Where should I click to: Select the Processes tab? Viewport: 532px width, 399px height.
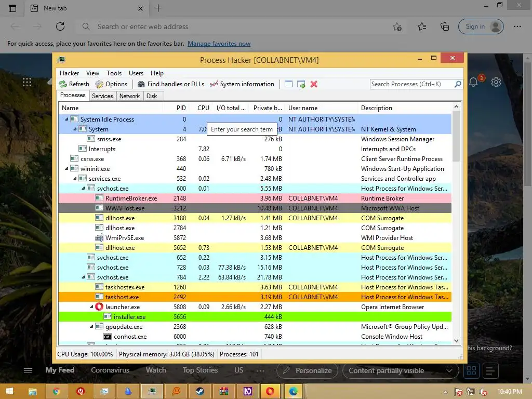pos(73,96)
